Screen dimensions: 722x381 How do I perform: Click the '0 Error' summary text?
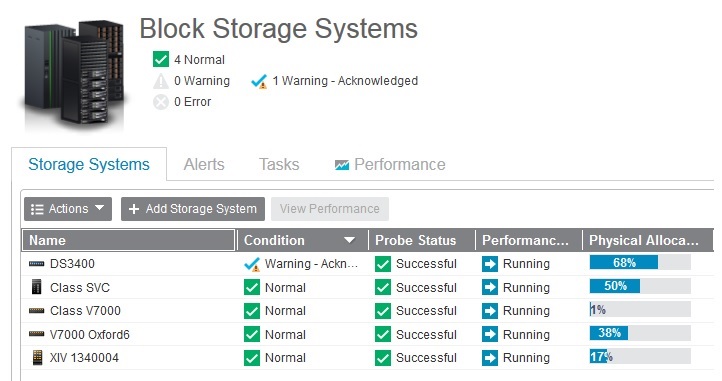click(x=192, y=102)
